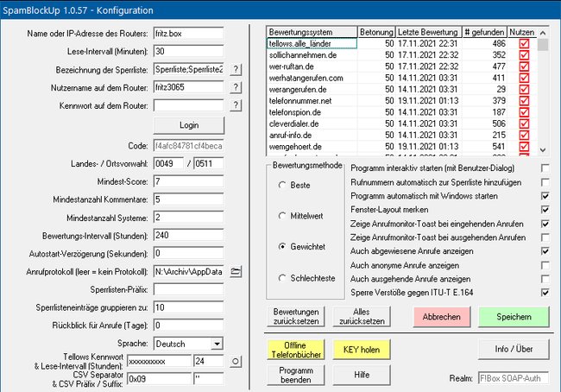
Task: Browse folder for Anrufprotokoll file
Action: 236,272
